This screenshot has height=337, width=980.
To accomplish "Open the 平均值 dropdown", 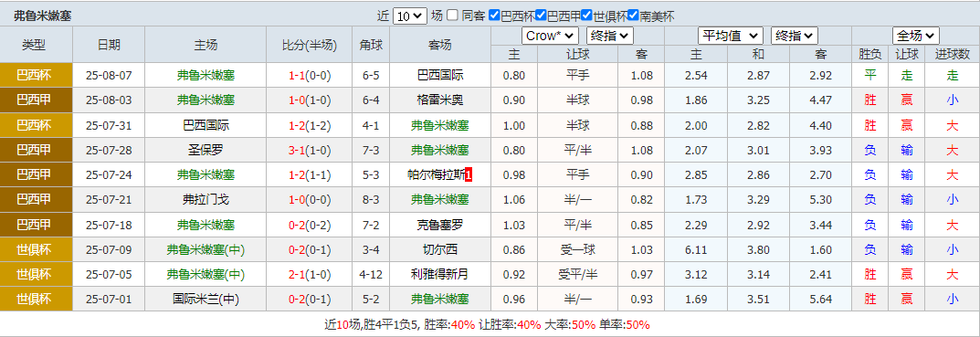I will [730, 36].
